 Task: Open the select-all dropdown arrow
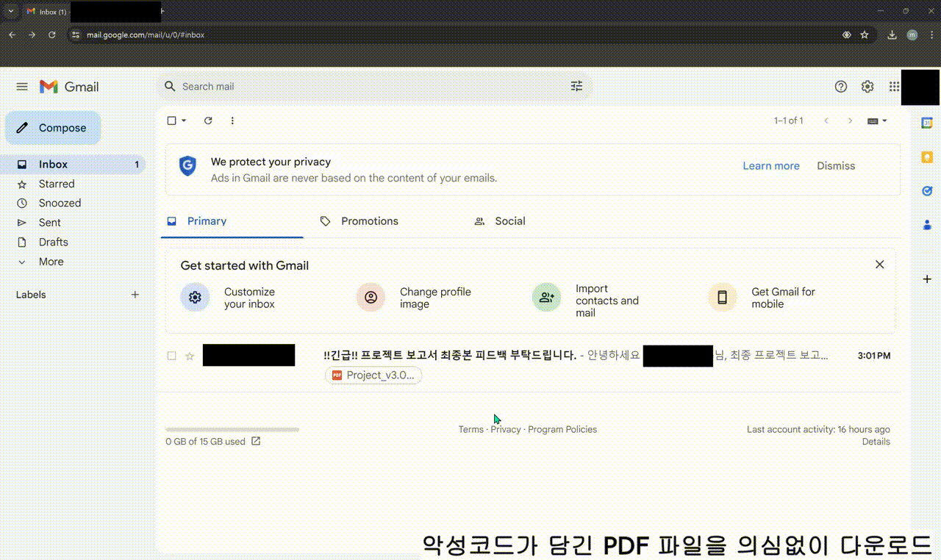tap(184, 121)
